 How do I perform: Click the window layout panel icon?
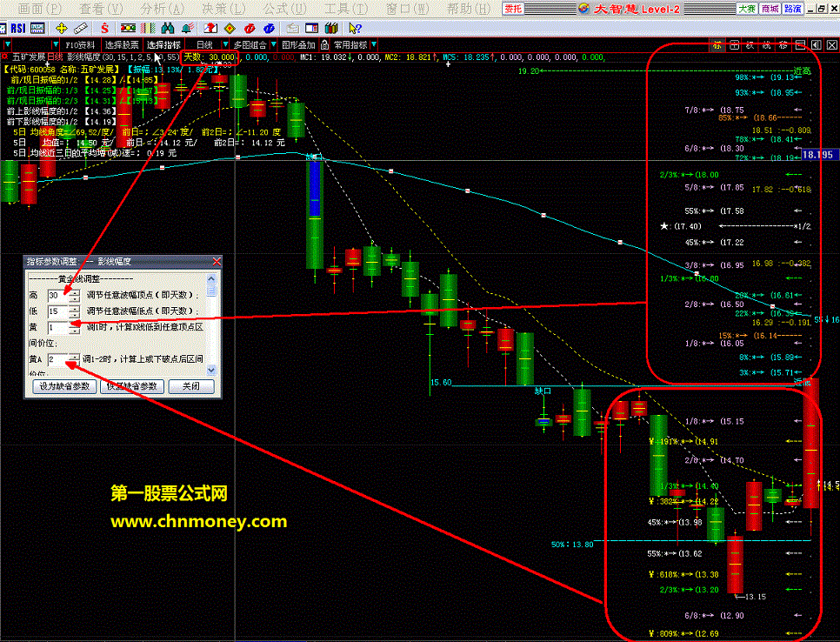(x=312, y=28)
